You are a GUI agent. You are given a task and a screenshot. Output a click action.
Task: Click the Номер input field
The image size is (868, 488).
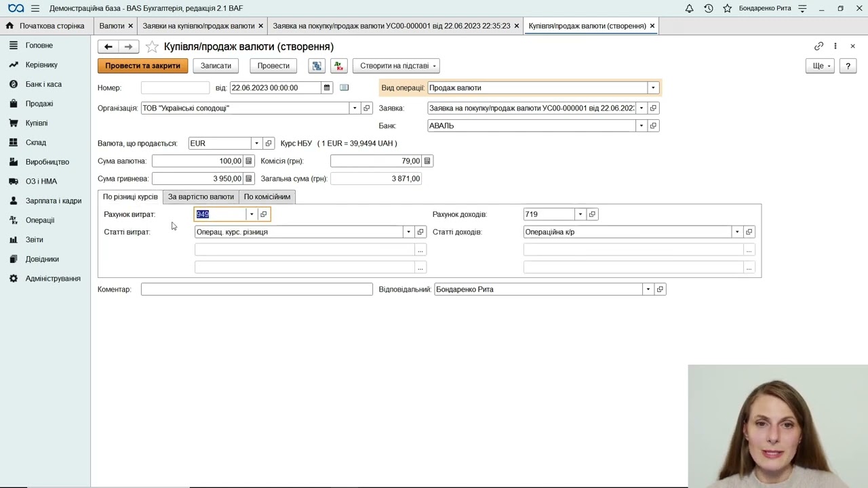pos(176,87)
